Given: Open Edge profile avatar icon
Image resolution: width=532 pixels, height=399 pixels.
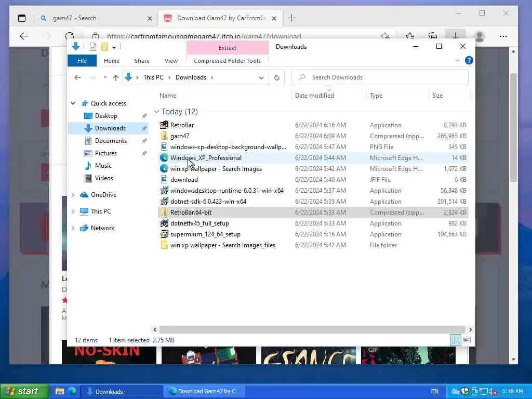Looking at the screenshot, I should pos(480,36).
